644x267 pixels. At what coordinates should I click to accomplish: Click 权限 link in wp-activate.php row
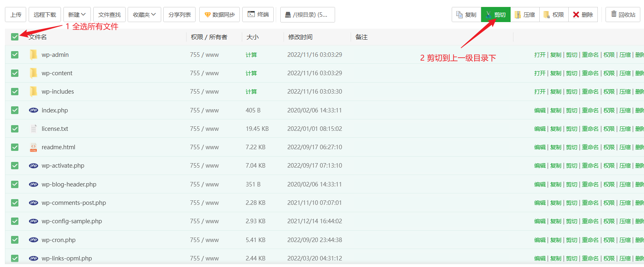(x=609, y=166)
